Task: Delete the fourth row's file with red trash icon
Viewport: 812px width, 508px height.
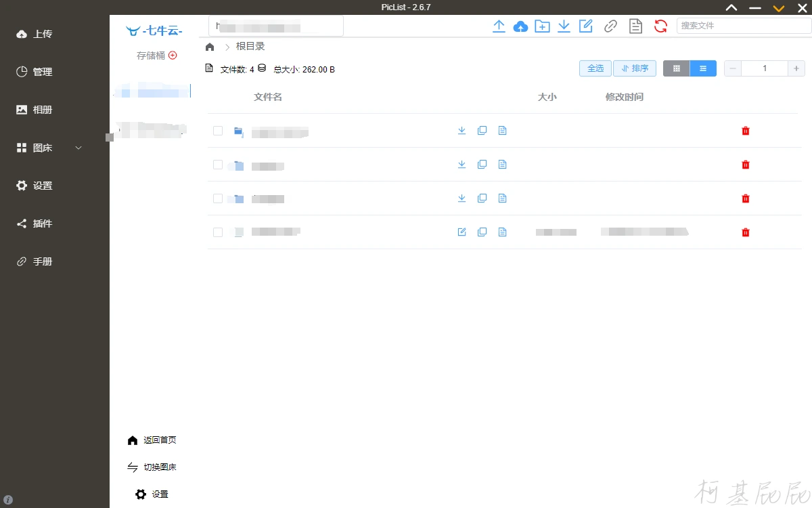Action: (746, 232)
